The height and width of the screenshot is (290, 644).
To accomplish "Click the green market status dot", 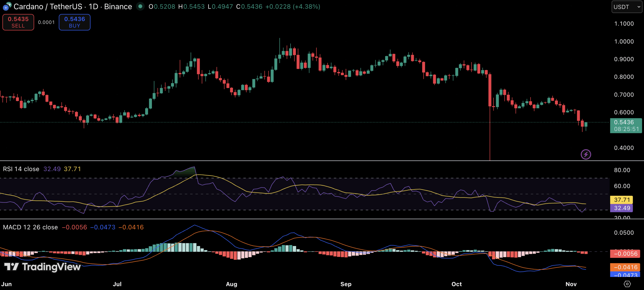I will coord(140,6).
